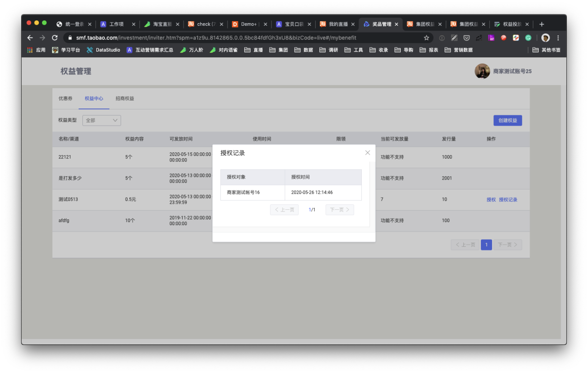This screenshot has width=588, height=373.
Task: Open the Chrome three-dot menu
Action: pyautogui.click(x=558, y=38)
